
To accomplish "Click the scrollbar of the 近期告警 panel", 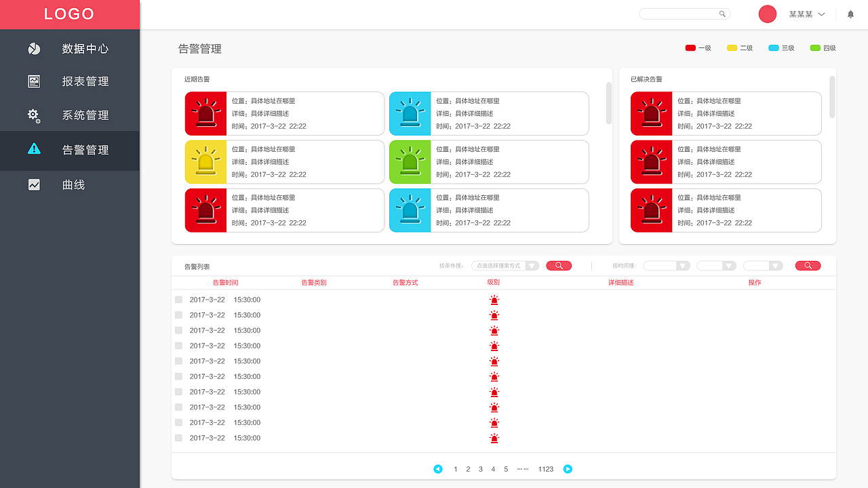I will 609,103.
